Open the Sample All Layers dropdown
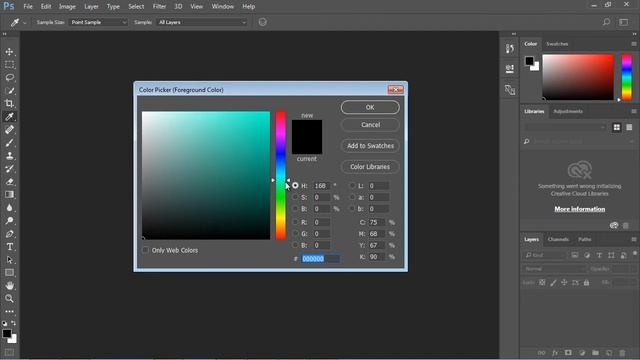The width and height of the screenshot is (640, 360). click(202, 22)
